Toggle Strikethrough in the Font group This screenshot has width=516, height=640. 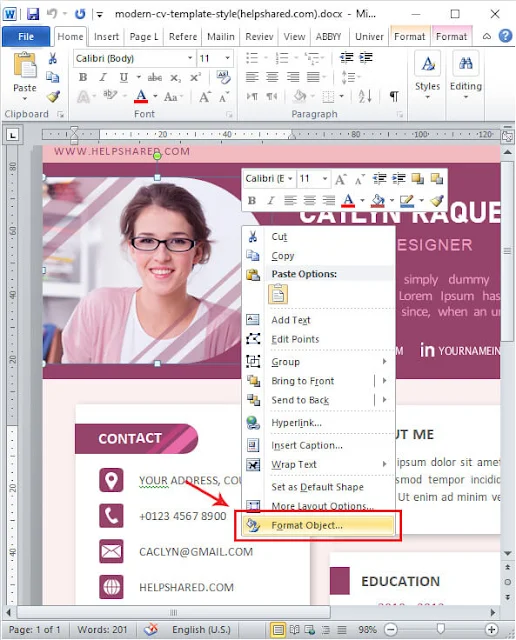[155, 77]
